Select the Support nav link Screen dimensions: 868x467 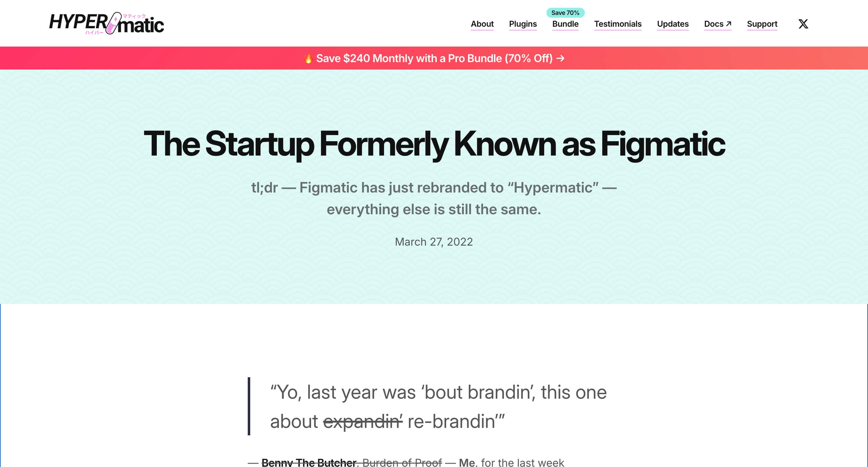click(762, 24)
